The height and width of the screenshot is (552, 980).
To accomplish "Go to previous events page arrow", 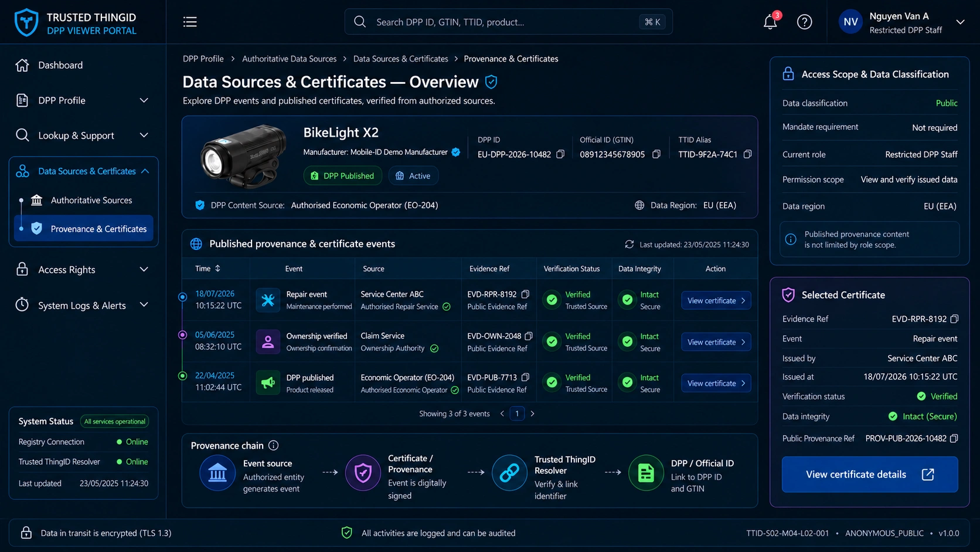I will pyautogui.click(x=502, y=414).
